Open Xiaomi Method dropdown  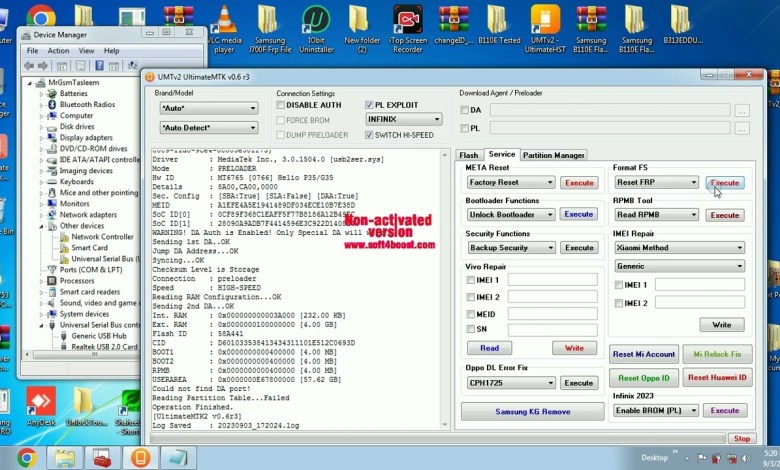click(680, 248)
